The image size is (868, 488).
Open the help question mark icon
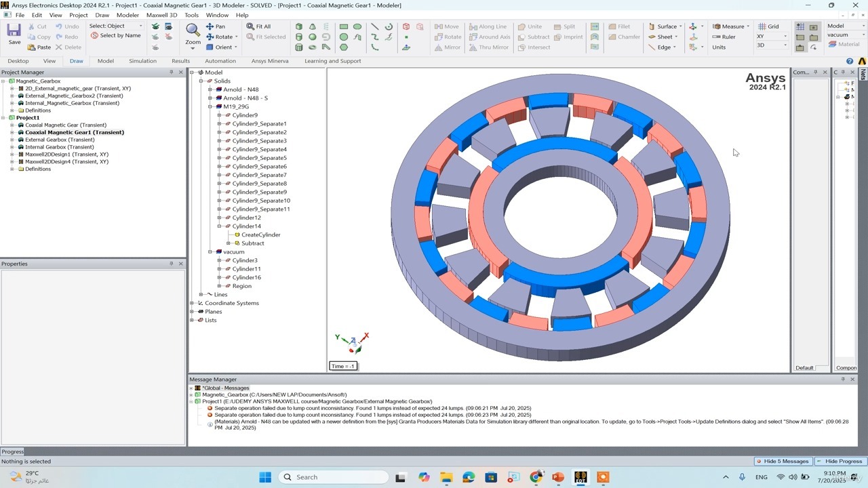[850, 61]
